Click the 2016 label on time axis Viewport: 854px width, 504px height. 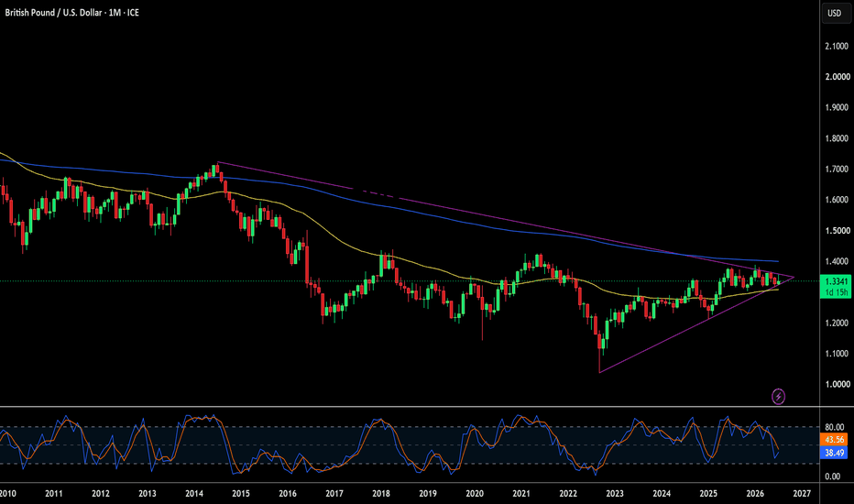tap(288, 494)
